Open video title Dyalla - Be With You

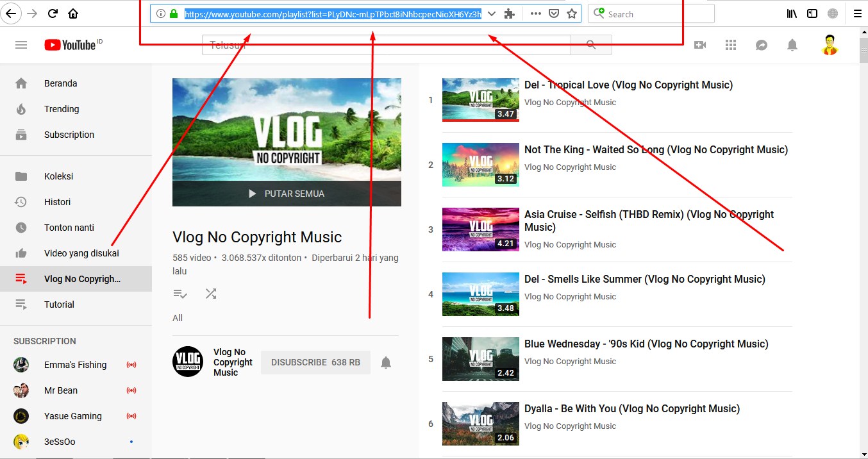(x=632, y=408)
